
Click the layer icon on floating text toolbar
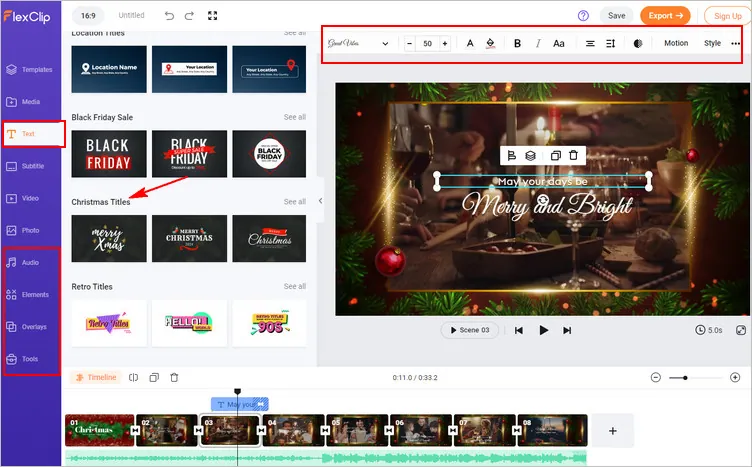530,155
